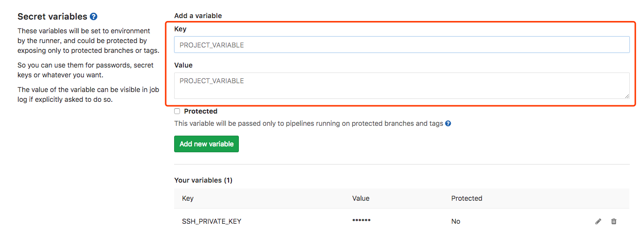
Task: Click the resize handle of the Value textarea
Action: pos(626,95)
